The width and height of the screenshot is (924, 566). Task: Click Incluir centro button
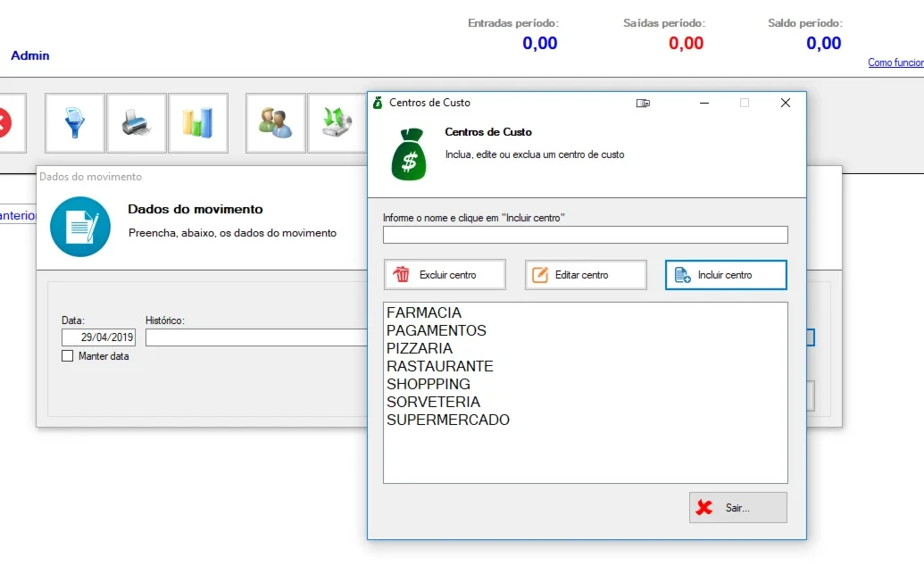point(726,275)
